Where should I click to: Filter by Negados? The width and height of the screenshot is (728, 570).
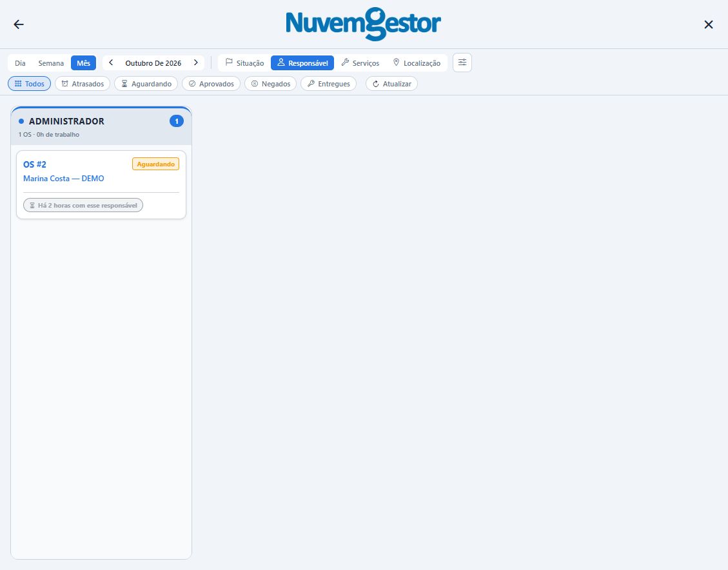point(271,84)
